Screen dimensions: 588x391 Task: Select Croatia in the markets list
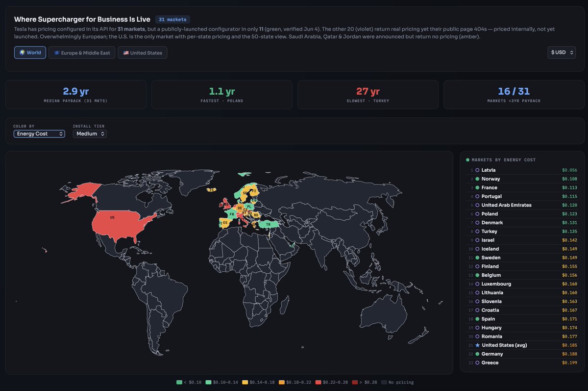pyautogui.click(x=522, y=311)
